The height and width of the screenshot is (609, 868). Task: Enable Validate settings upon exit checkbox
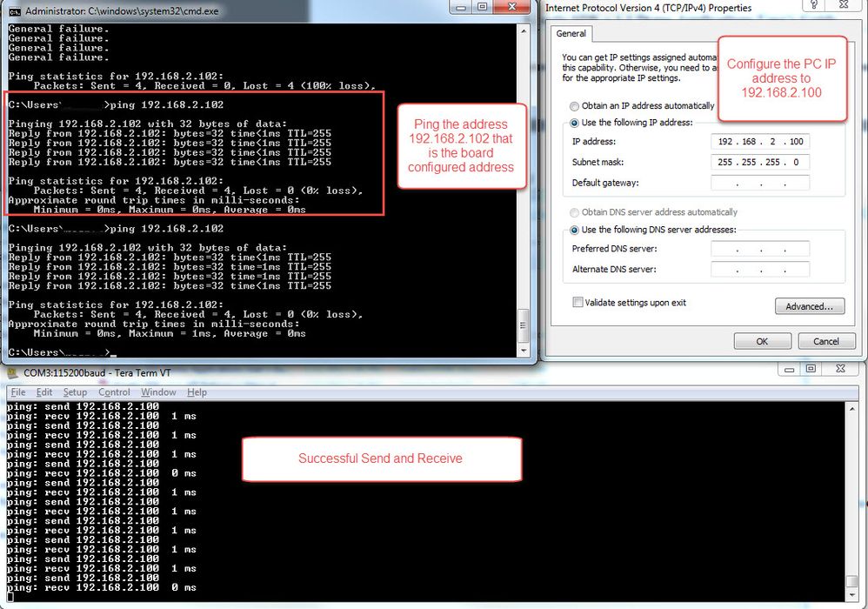(578, 302)
